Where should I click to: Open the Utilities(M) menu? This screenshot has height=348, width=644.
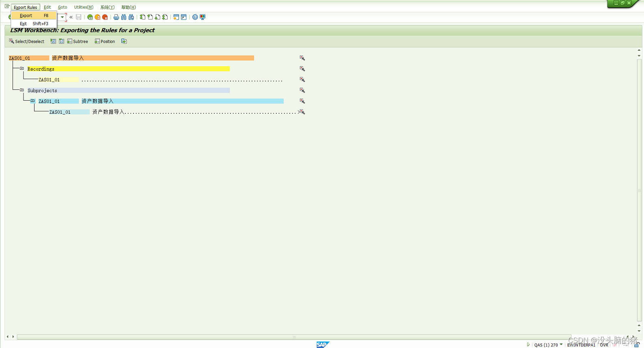pyautogui.click(x=84, y=7)
